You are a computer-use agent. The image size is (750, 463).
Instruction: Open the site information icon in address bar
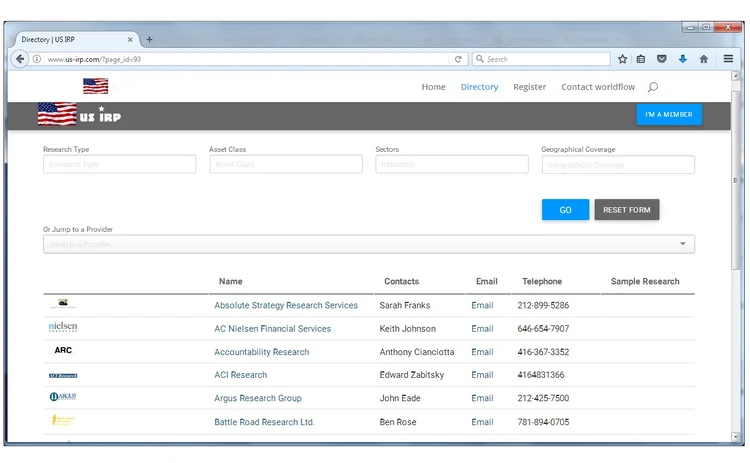point(37,59)
